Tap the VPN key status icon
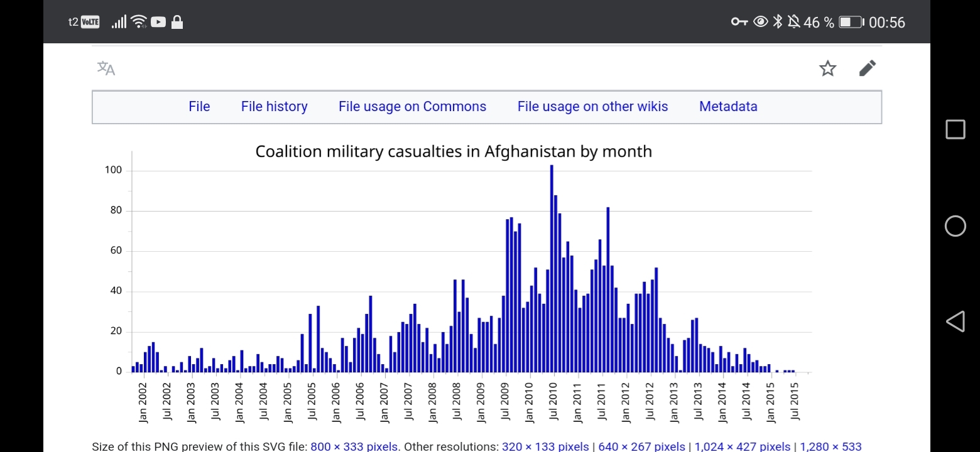The image size is (980, 452). [x=739, y=22]
